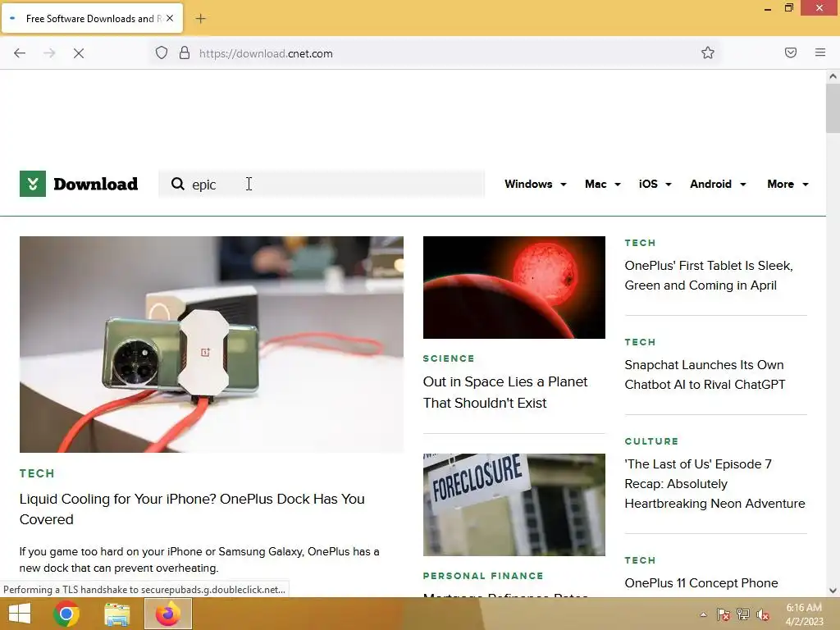The height and width of the screenshot is (630, 840).
Task: Bookmark this page with the star icon
Action: point(708,52)
